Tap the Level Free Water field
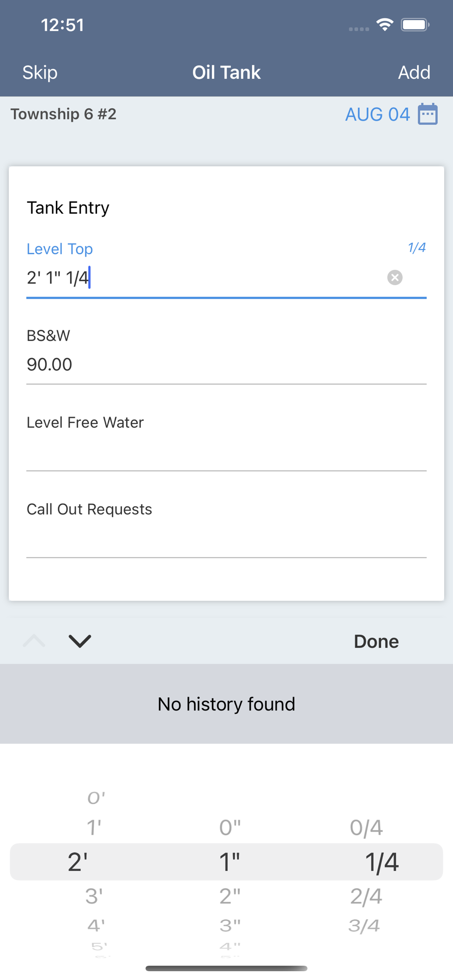The width and height of the screenshot is (453, 980). point(226,451)
